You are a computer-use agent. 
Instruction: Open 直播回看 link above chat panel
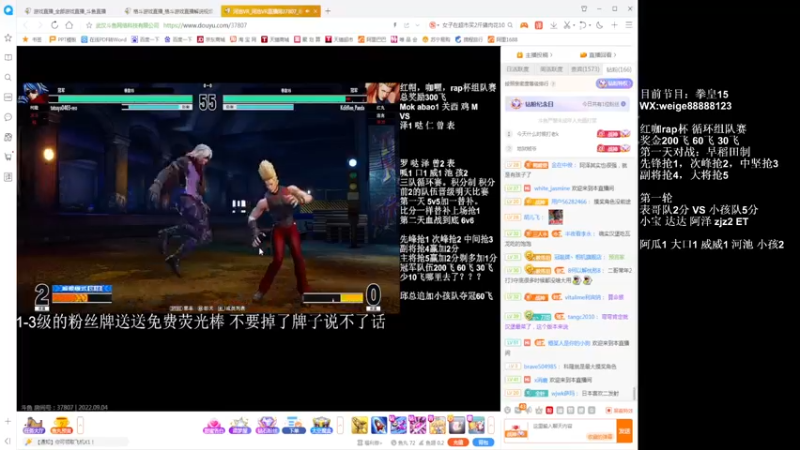pos(598,55)
